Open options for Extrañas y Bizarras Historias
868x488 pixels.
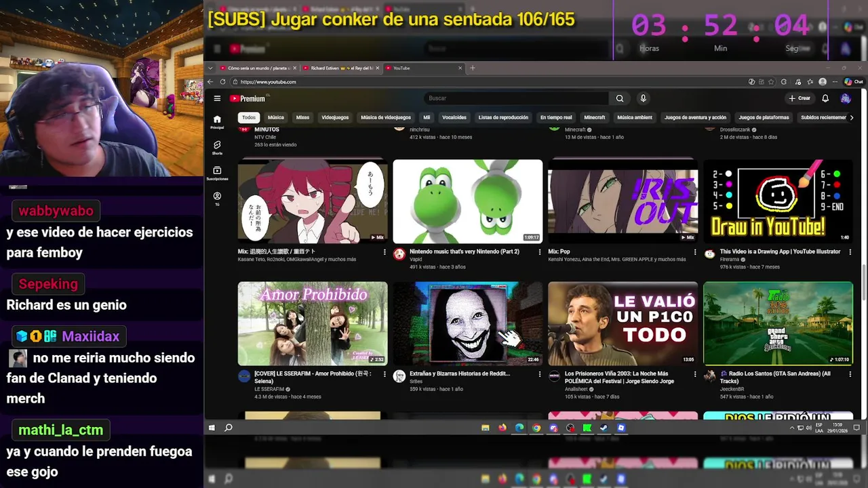(x=540, y=374)
